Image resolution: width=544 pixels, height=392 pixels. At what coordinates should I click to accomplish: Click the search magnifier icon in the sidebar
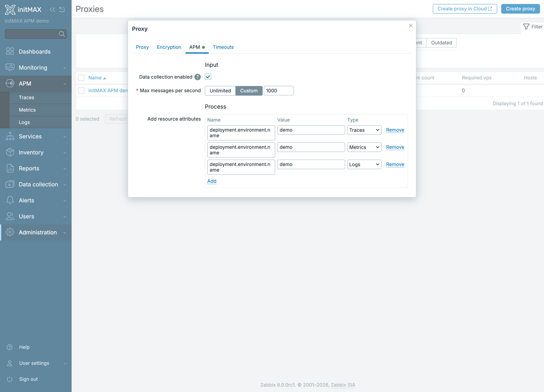[62, 34]
